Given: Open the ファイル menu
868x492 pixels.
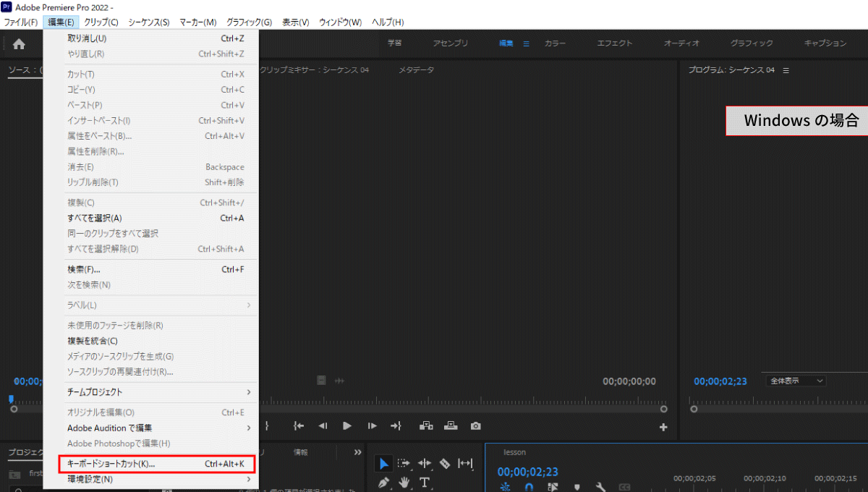Looking at the screenshot, I should (x=21, y=22).
